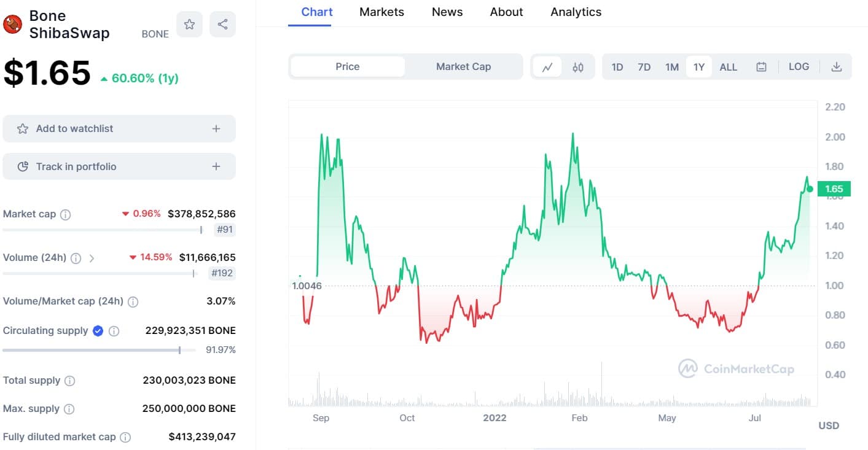The width and height of the screenshot is (868, 450).
Task: Click the Bone ShibaSwap coin logo
Action: click(13, 25)
